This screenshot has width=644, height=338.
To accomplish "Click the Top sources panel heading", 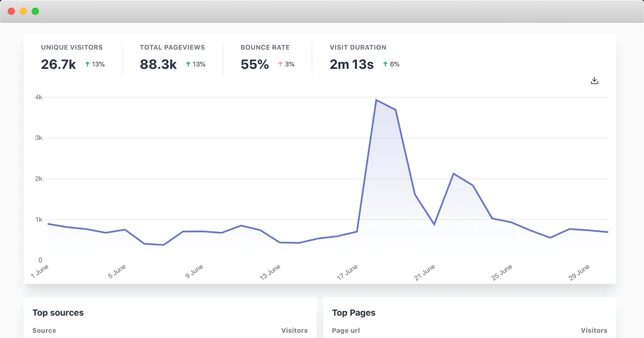I will pos(58,313).
